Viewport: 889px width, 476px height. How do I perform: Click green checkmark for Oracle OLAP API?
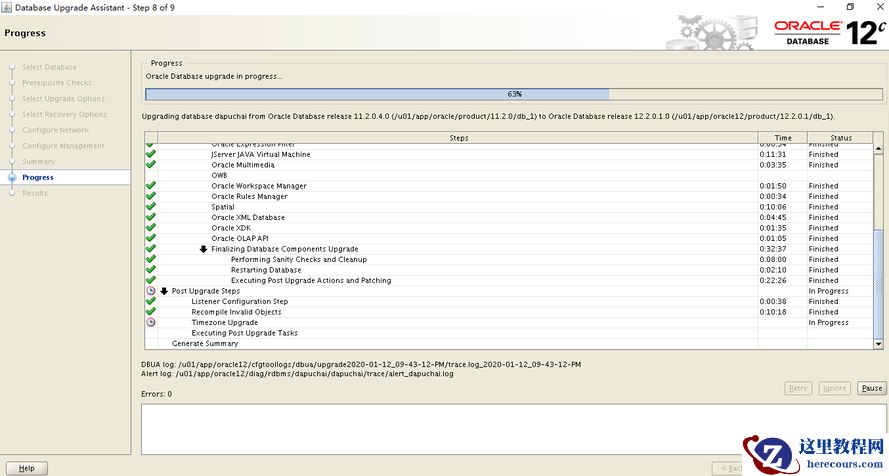coord(150,238)
